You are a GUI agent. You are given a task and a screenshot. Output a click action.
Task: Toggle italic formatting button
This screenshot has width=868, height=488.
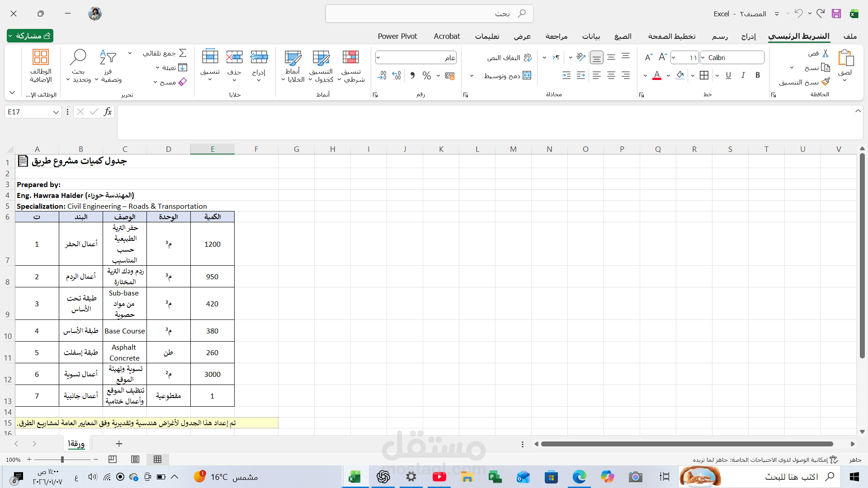pos(743,75)
